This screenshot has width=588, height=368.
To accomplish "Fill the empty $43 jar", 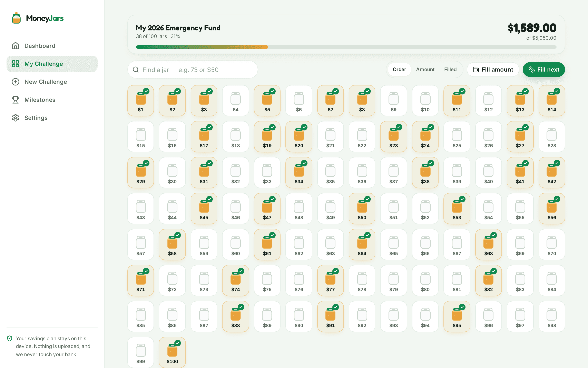I will click(x=141, y=209).
